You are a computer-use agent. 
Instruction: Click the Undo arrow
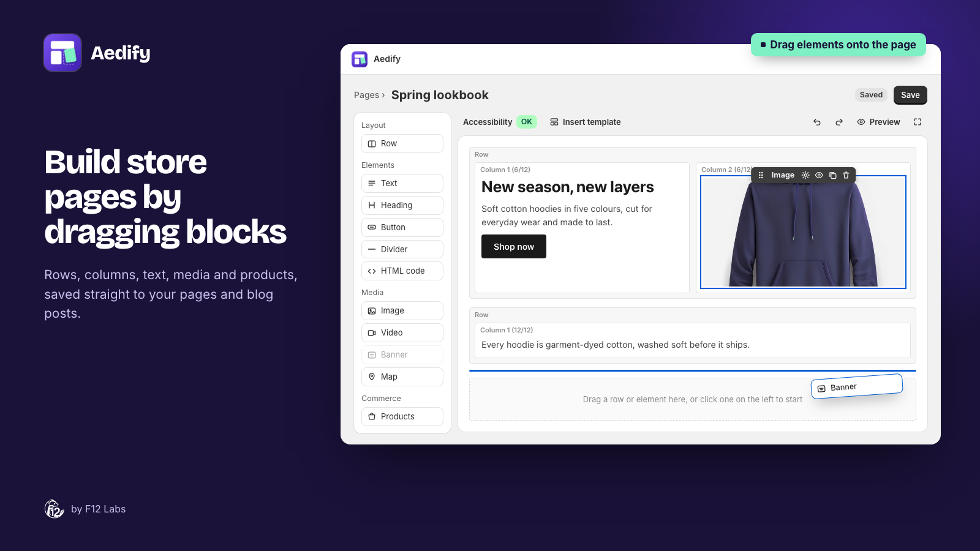[x=817, y=122]
